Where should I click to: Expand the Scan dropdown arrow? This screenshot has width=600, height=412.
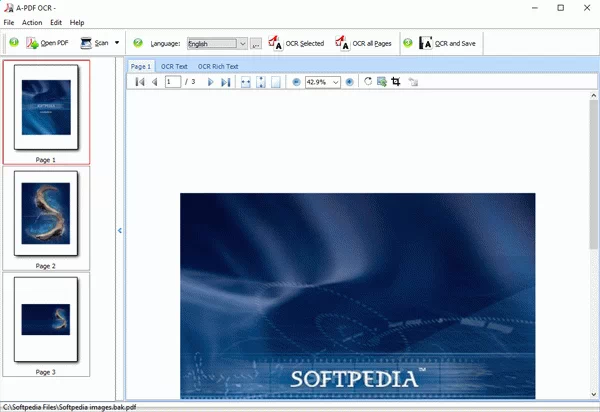pos(117,43)
